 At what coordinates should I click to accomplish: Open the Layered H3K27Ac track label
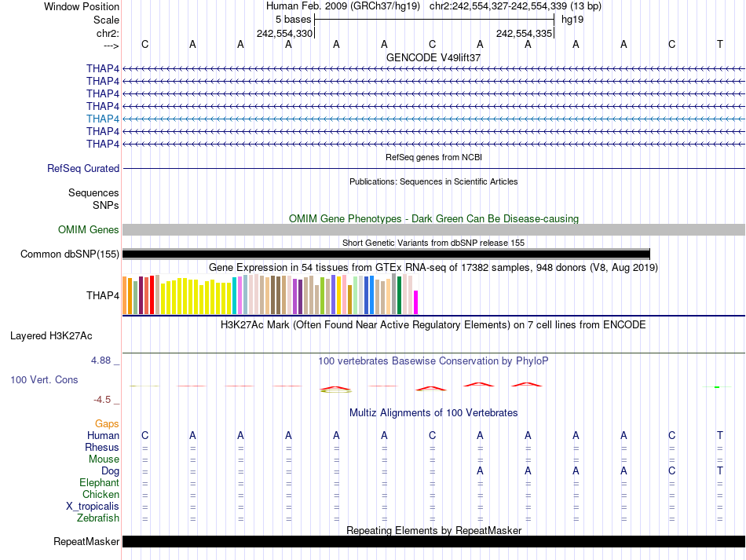click(x=51, y=336)
